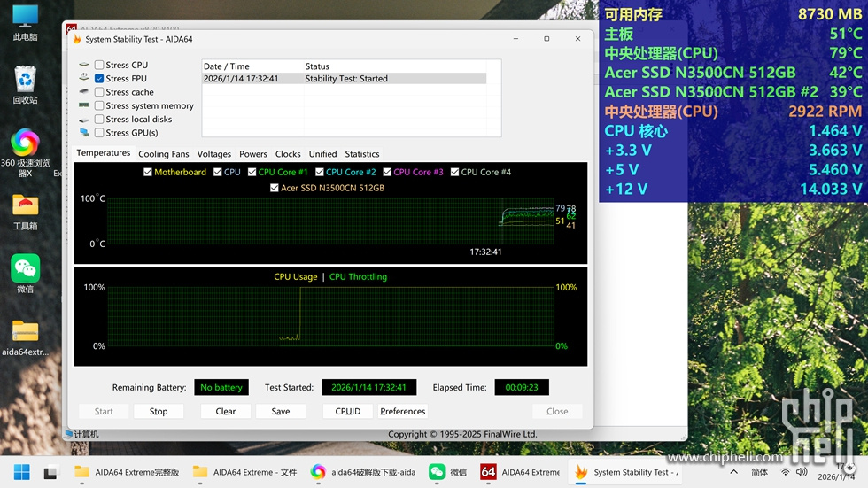
Task: Click the Elapsed Time 00:09:23 field
Action: point(522,387)
